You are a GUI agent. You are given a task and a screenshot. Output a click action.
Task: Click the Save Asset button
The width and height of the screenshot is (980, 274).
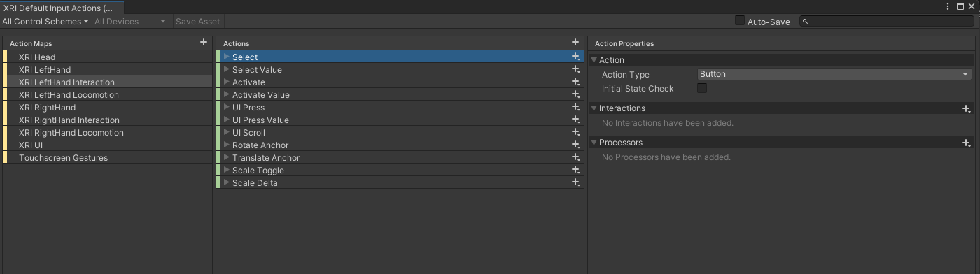(197, 22)
